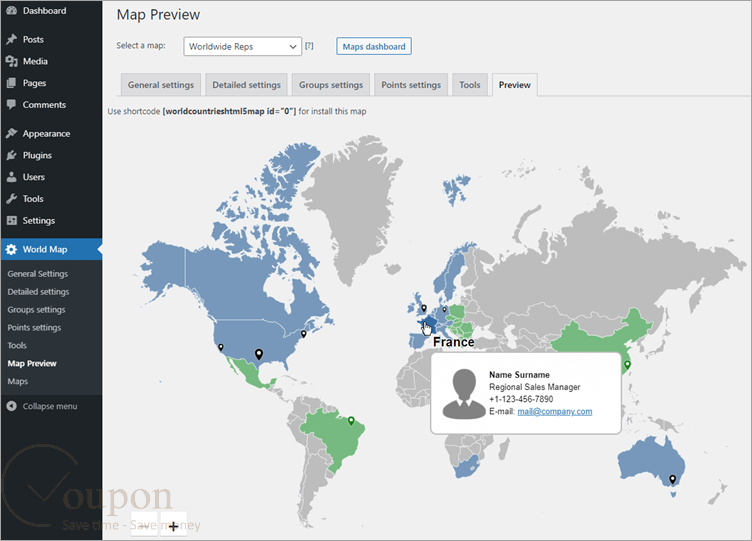Click the map pin on Germany
This screenshot has height=541, width=752.
pyautogui.click(x=445, y=310)
